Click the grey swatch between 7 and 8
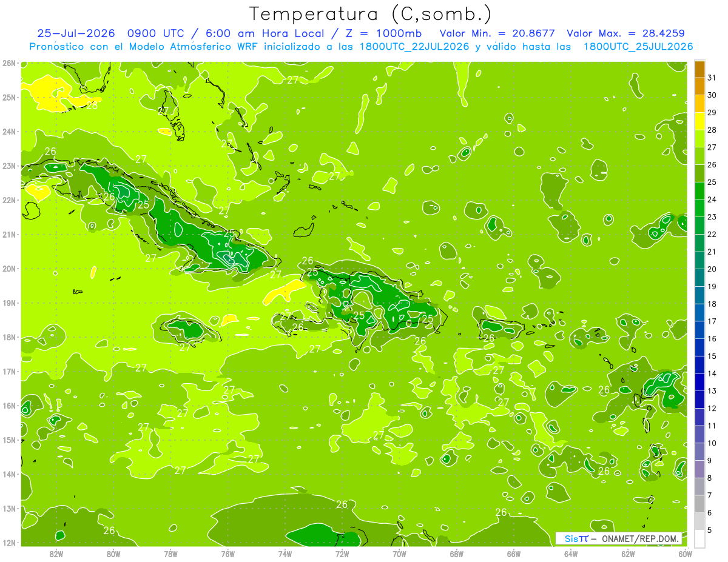 point(699,487)
